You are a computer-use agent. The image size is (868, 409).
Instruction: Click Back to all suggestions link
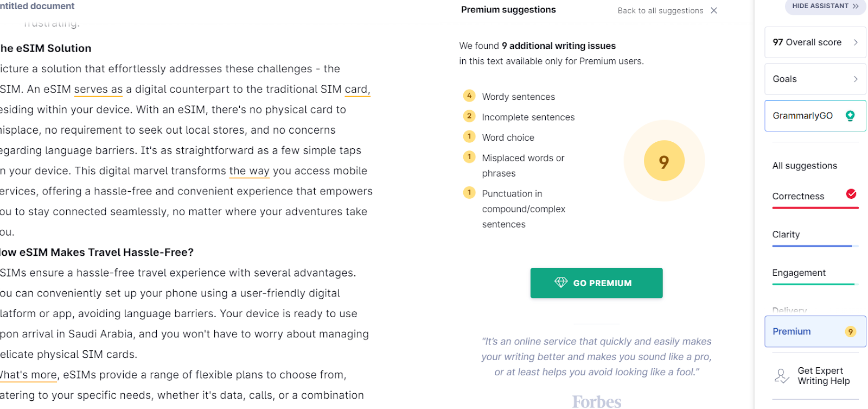tap(660, 10)
